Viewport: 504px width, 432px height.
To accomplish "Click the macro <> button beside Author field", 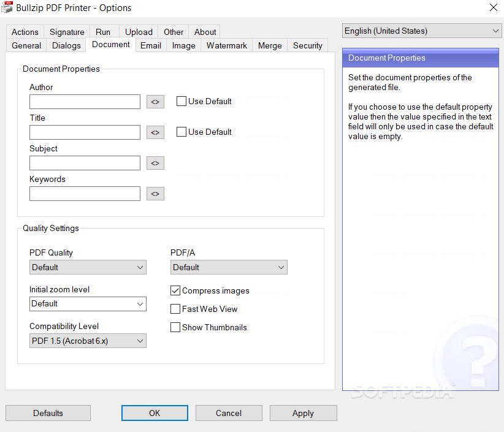I will coord(155,102).
